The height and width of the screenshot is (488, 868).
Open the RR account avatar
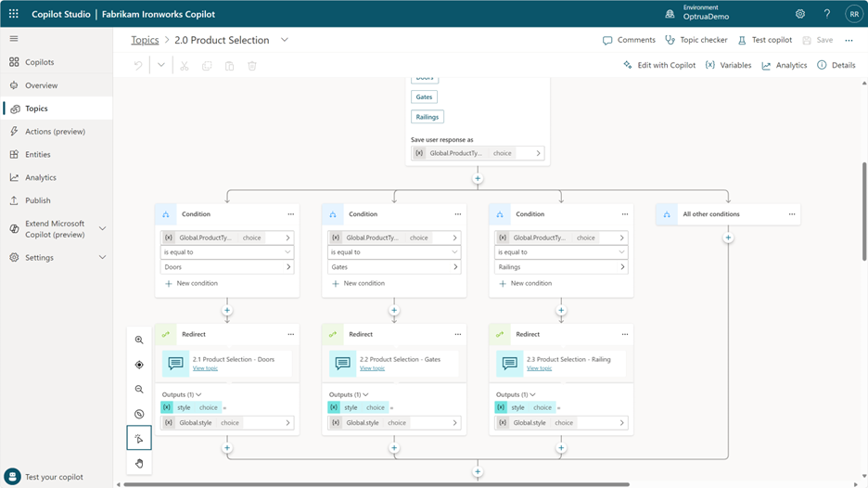pyautogui.click(x=853, y=15)
